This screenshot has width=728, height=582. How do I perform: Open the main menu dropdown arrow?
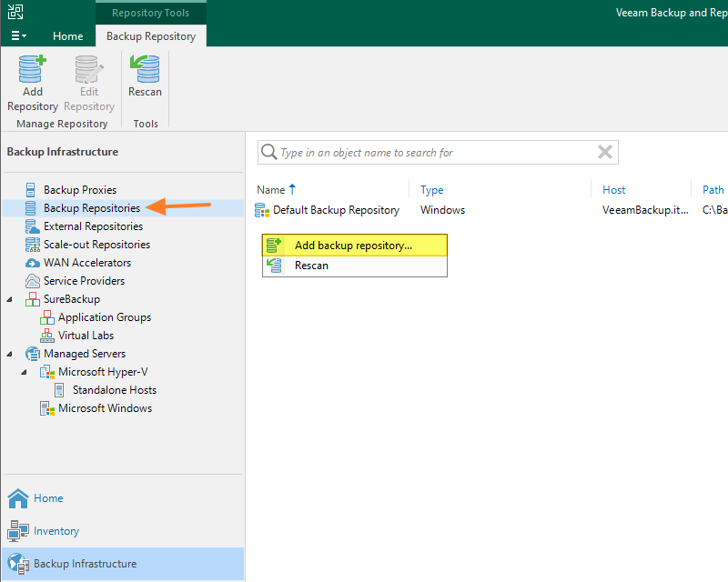[x=20, y=35]
